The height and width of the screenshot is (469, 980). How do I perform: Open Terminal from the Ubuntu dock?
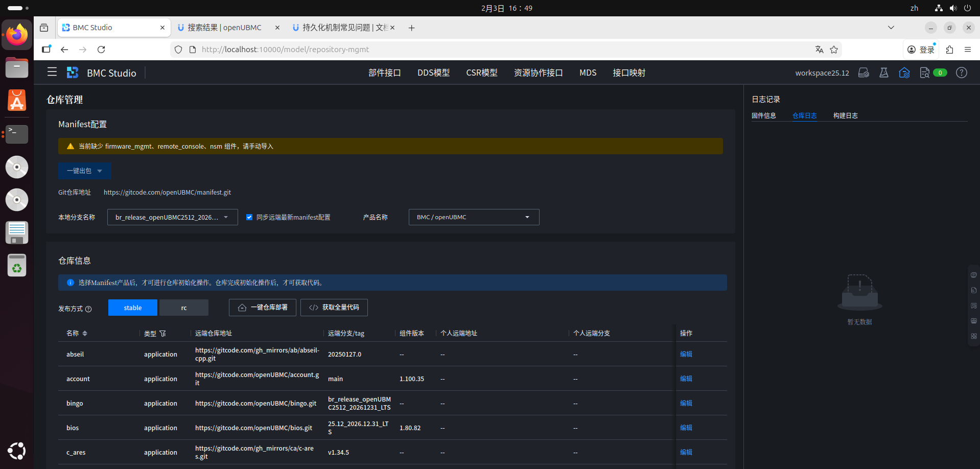click(17, 134)
